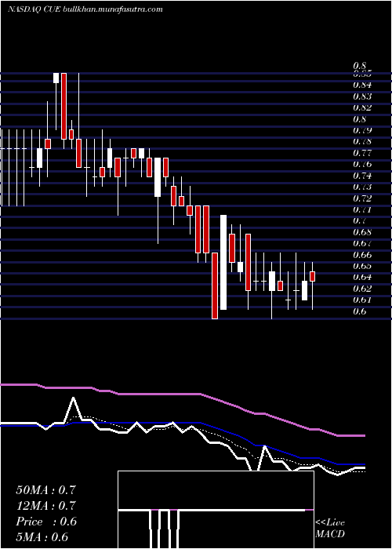The width and height of the screenshot is (392, 549).
Task: Click the 50MA : 0.7 readout
Action: [45, 490]
